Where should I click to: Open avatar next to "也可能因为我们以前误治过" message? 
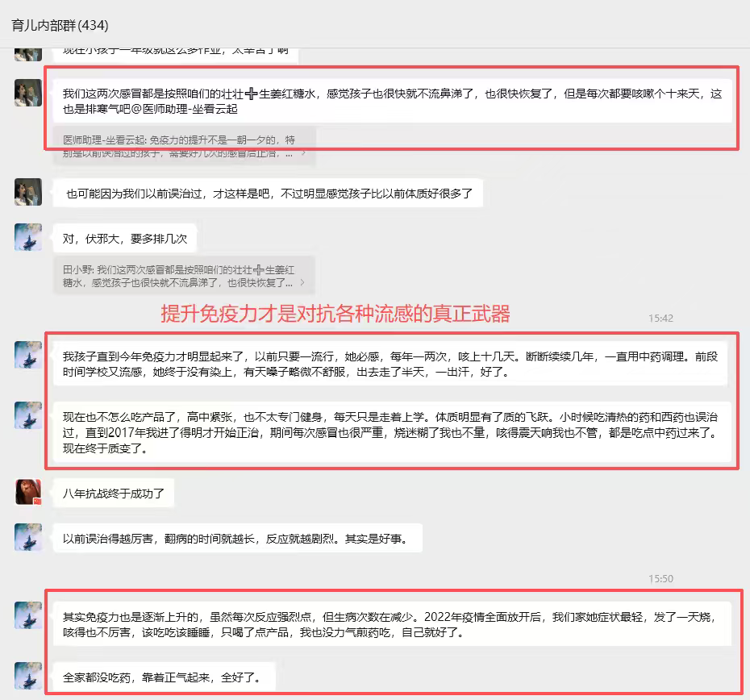tap(28, 192)
